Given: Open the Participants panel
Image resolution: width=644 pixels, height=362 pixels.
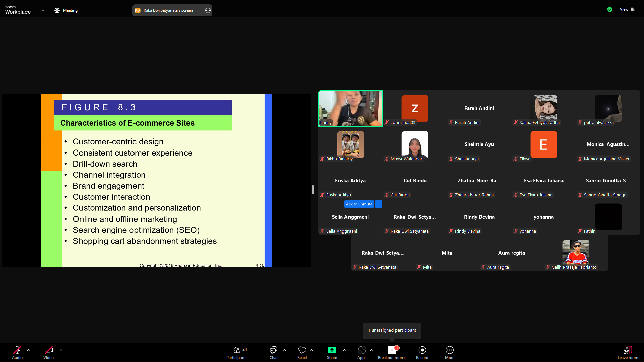Looking at the screenshot, I should 237,352.
